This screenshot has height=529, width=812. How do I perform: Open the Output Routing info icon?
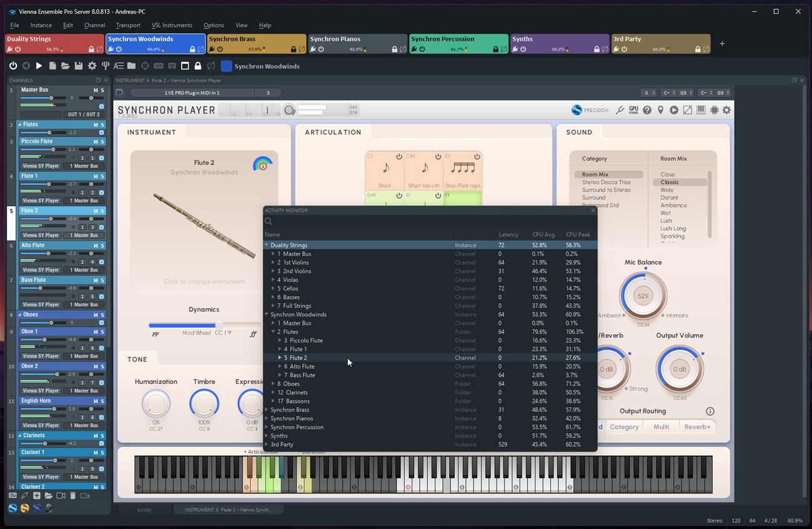[710, 412]
